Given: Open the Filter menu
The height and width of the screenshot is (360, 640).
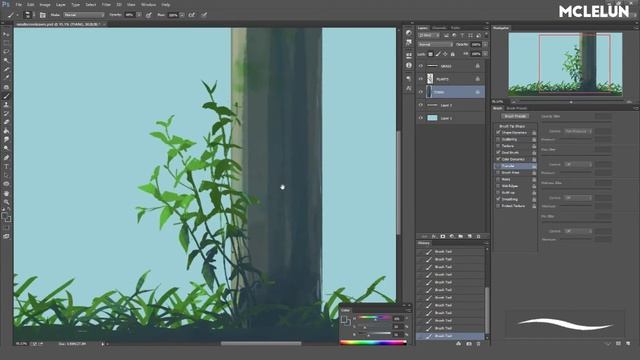Looking at the screenshot, I should [106, 4].
